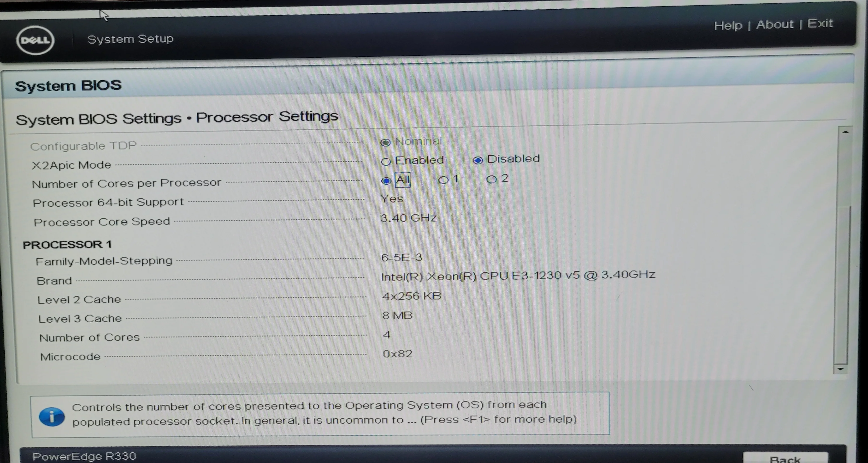Click the Family-Model-Stepping label
The height and width of the screenshot is (463, 868).
(104, 261)
